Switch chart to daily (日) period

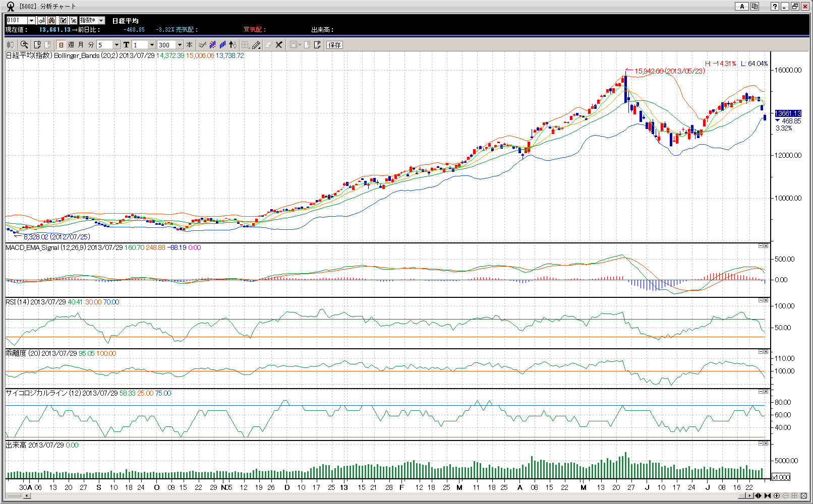pyautogui.click(x=61, y=45)
